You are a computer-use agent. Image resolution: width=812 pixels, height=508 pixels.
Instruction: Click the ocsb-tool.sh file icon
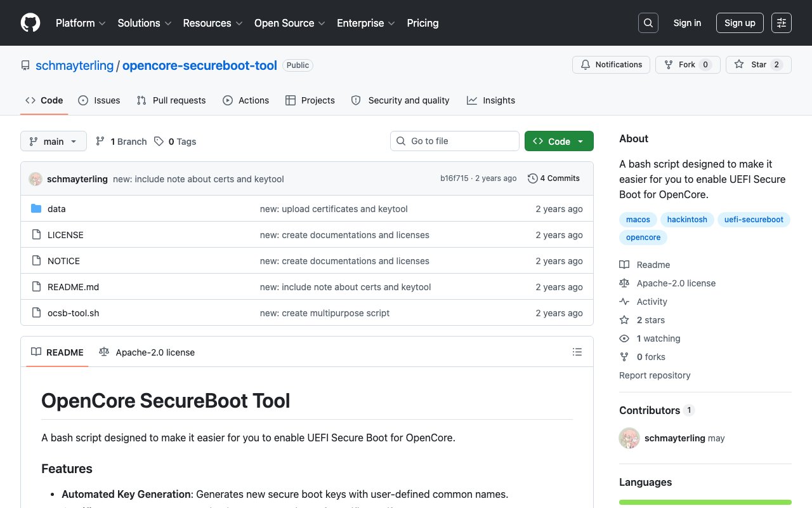coord(36,313)
